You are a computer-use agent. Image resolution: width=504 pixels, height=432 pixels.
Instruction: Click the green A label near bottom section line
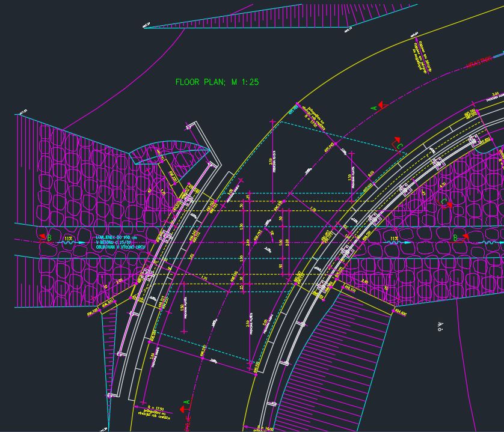(187, 401)
